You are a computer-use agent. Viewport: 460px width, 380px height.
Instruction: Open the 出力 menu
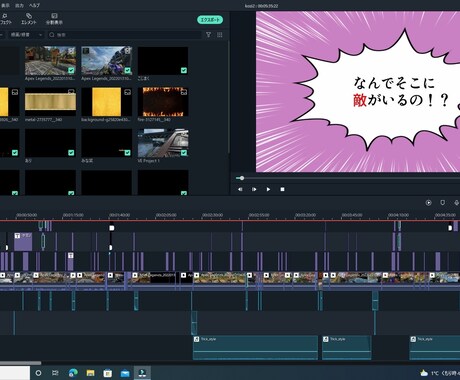pyautogui.click(x=20, y=5)
